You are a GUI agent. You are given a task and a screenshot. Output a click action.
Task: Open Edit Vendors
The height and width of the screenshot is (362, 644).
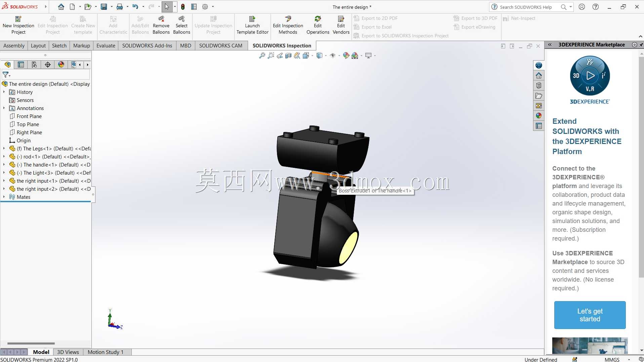[x=341, y=25]
